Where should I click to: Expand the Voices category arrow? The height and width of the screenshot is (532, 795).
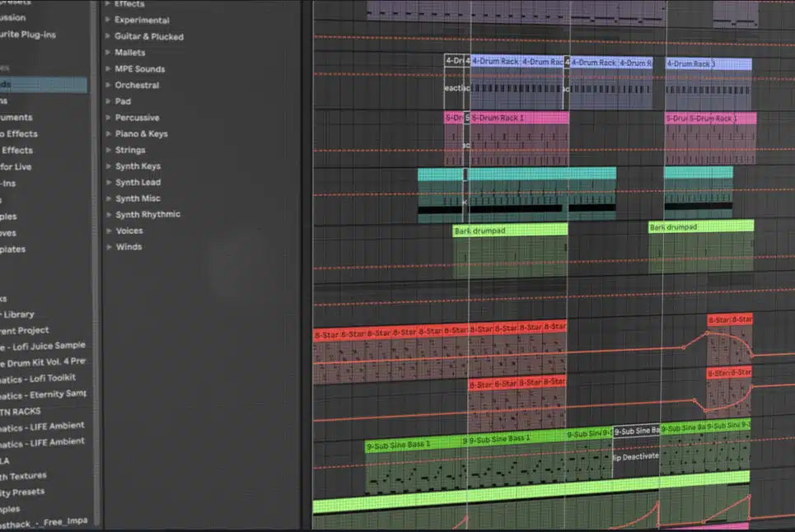109,231
